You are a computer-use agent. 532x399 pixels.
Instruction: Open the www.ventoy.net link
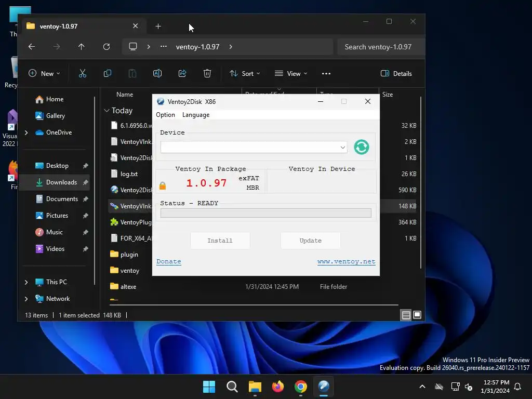pos(346,262)
